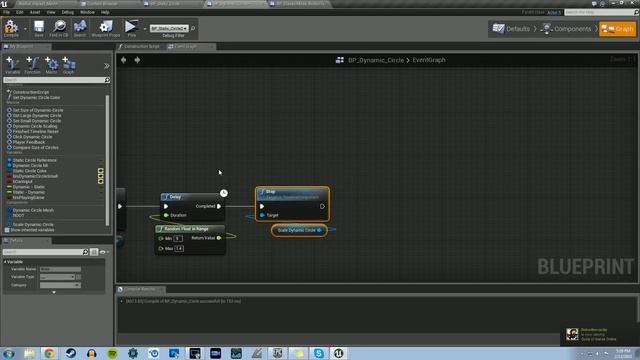Toggle editable icon for bCanInput variable

[x=100, y=181]
